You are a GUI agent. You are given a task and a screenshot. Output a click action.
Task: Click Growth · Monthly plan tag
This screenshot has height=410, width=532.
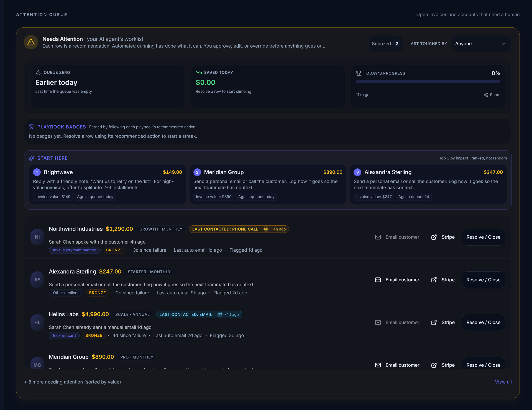tap(161, 229)
